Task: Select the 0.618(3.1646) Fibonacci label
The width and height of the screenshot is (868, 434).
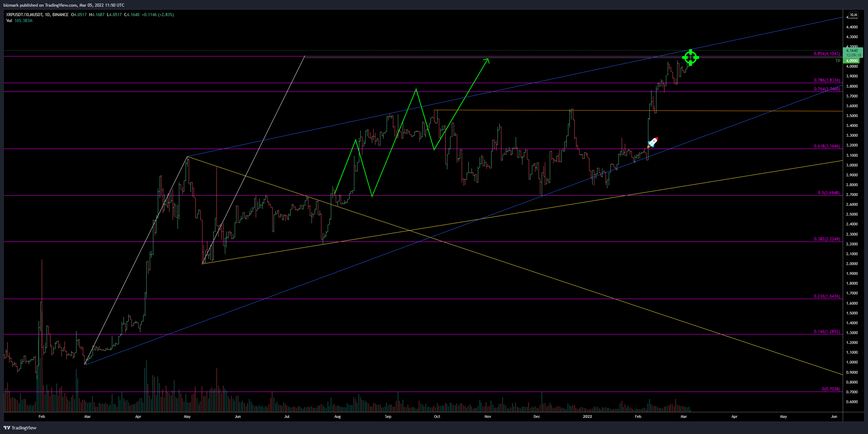Action: [827, 146]
